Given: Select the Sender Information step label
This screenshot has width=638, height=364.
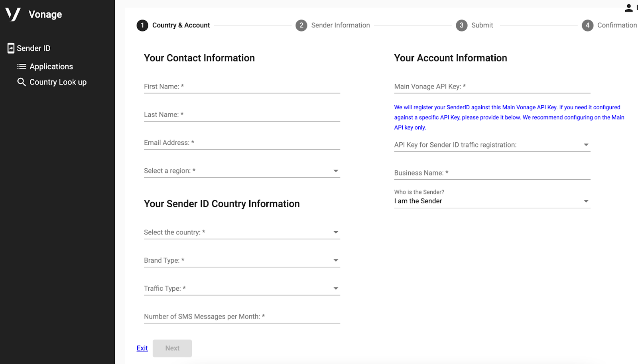Looking at the screenshot, I should 341,25.
